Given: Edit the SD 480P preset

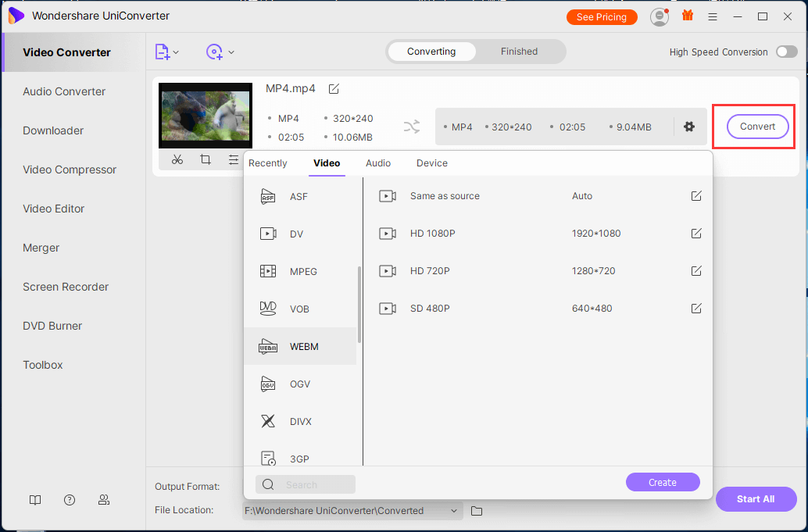Looking at the screenshot, I should click(696, 309).
